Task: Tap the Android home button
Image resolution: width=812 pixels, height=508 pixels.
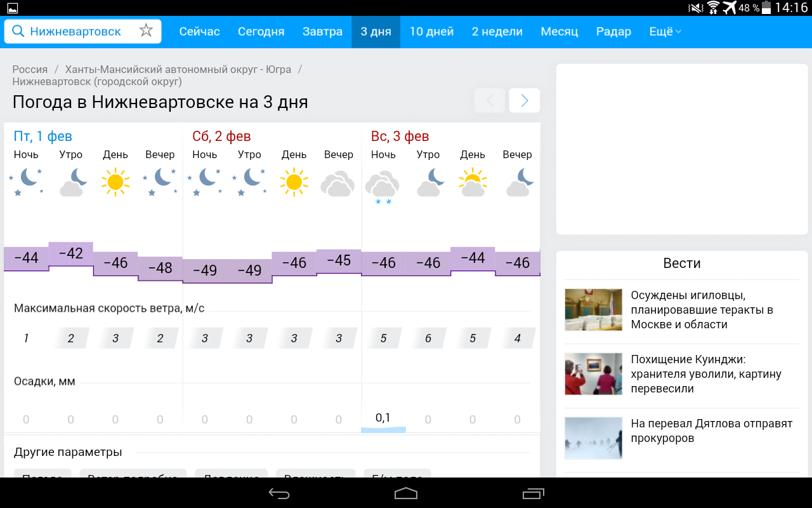Action: (x=406, y=493)
